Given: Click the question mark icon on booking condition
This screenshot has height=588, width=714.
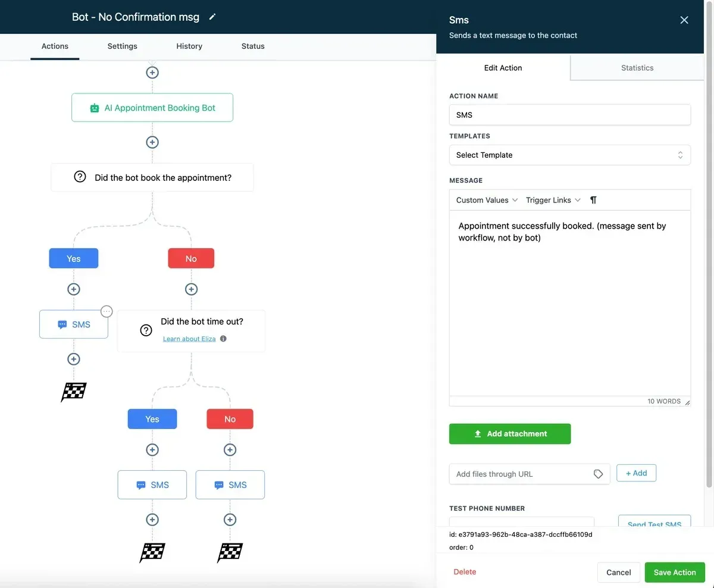Looking at the screenshot, I should pyautogui.click(x=80, y=177).
